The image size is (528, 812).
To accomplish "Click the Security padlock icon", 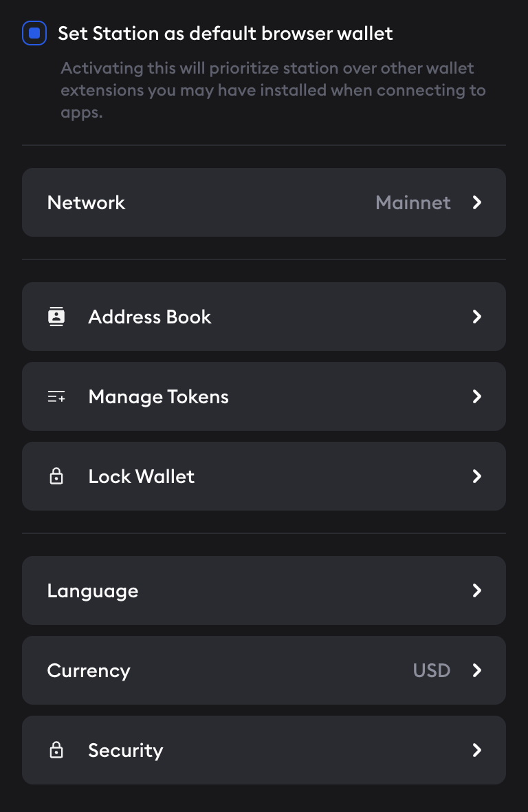I will click(x=56, y=750).
